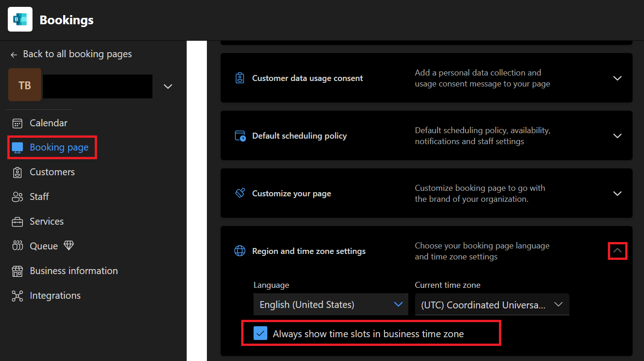Click the Staff people icon

(x=17, y=197)
